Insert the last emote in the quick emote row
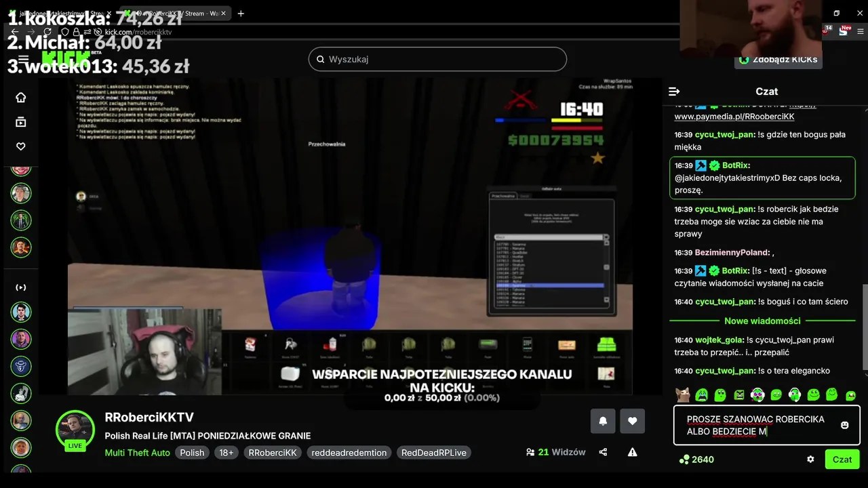Image resolution: width=868 pixels, height=488 pixels. (x=850, y=394)
